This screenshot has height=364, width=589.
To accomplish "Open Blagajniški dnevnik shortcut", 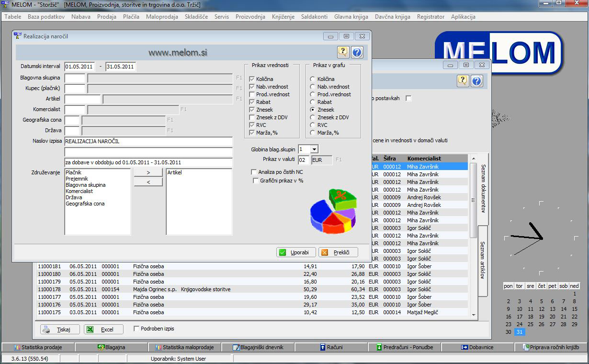I will pyautogui.click(x=258, y=347).
